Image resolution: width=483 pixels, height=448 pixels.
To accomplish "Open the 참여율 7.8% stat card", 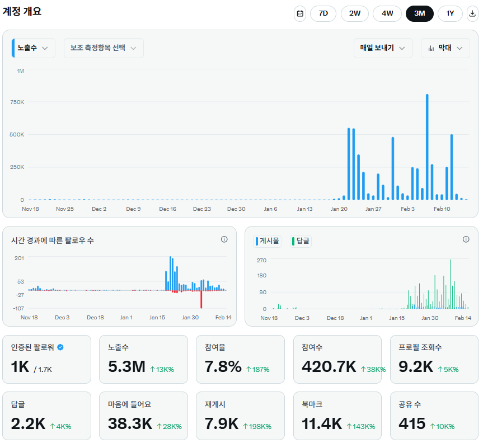I will tap(240, 359).
